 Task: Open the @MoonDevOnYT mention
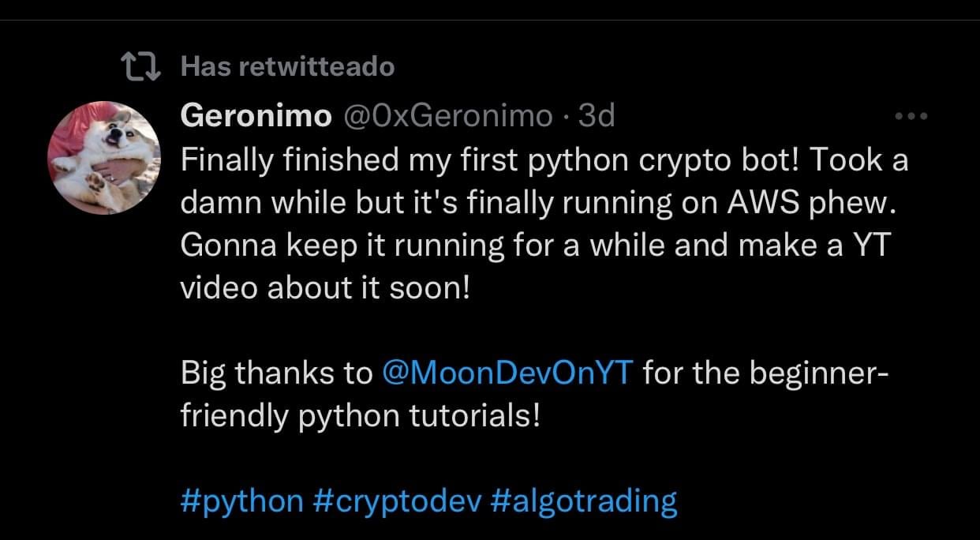[507, 372]
